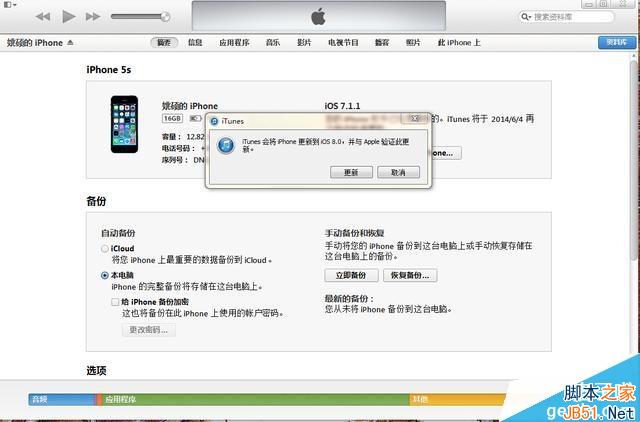The image size is (640, 422).
Task: Click the iPhone 5s heading
Action: pos(109,70)
